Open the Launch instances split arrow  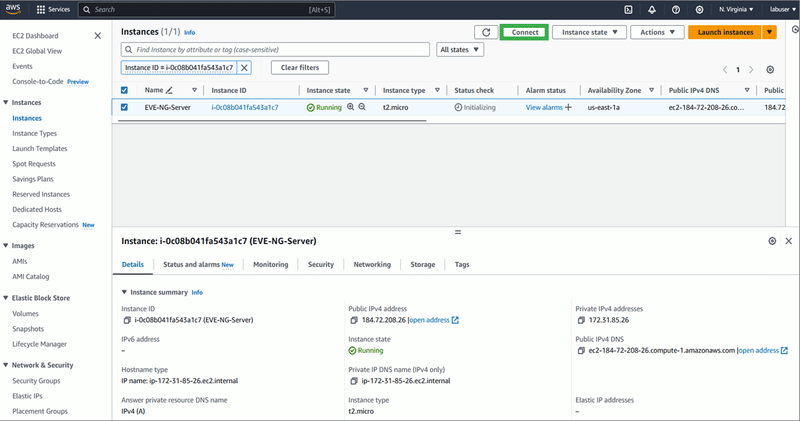(769, 32)
